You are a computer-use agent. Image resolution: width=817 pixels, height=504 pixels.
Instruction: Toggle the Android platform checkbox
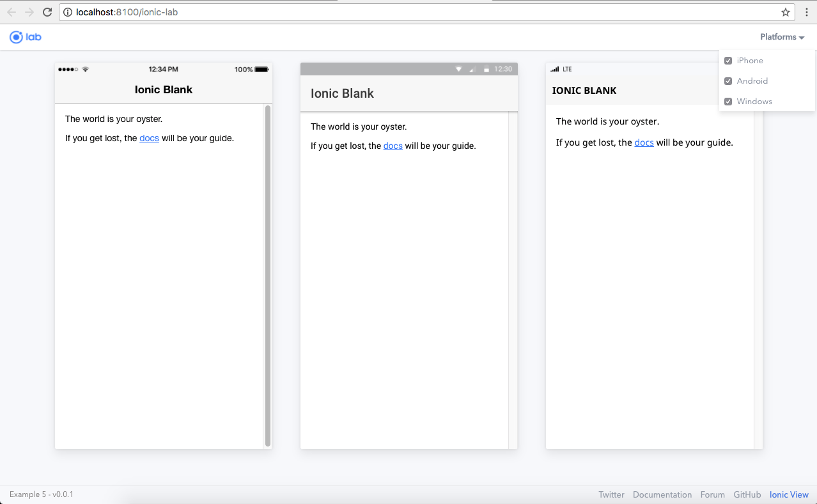point(728,81)
